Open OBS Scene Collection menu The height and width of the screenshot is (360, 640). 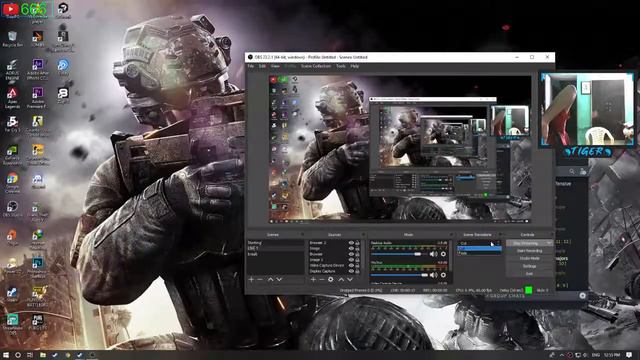click(x=316, y=66)
